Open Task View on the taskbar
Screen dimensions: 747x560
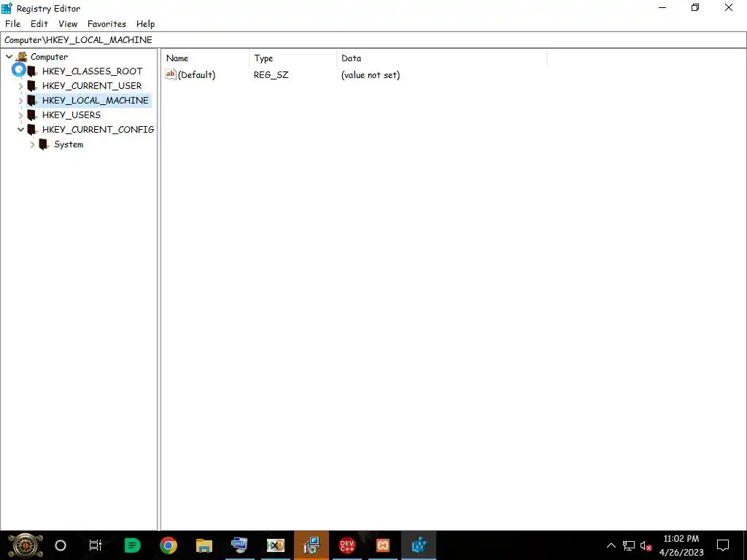[x=96, y=545]
